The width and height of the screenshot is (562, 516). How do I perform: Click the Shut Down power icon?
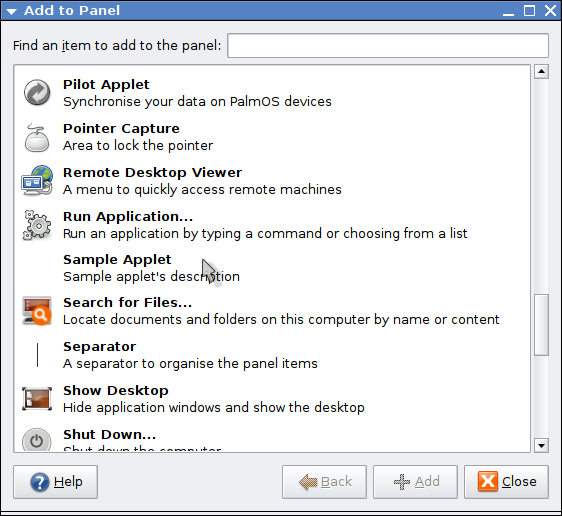point(37,440)
